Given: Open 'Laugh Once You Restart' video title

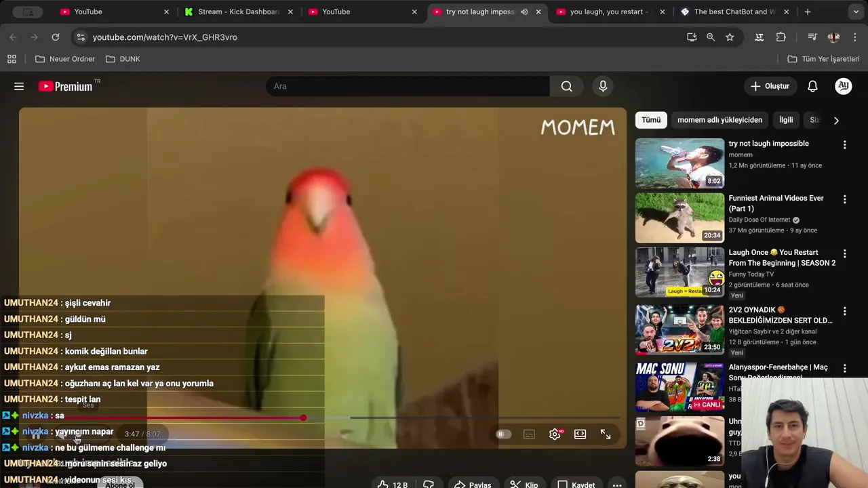Looking at the screenshot, I should [782, 258].
